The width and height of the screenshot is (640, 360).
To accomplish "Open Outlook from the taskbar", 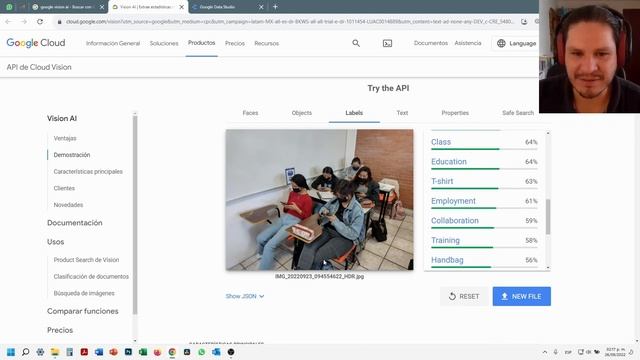I will (x=216, y=352).
